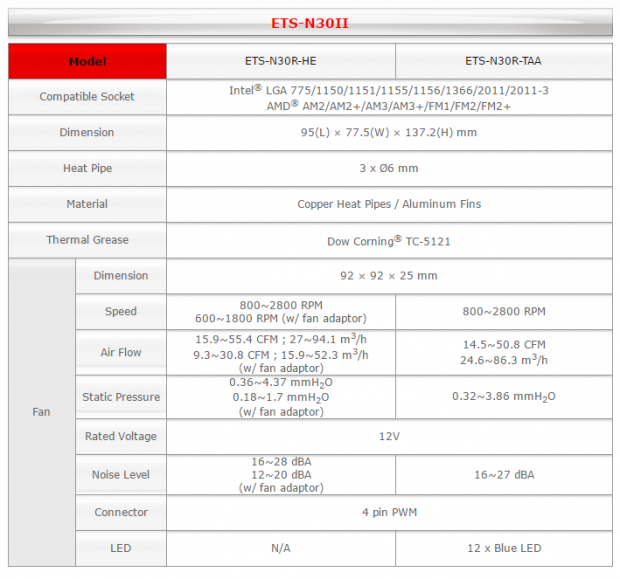Click the 12~20 dBA value

tap(281, 475)
